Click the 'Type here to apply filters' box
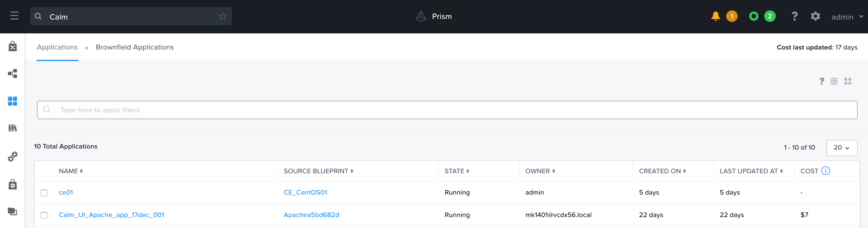The image size is (868, 228). (x=447, y=110)
